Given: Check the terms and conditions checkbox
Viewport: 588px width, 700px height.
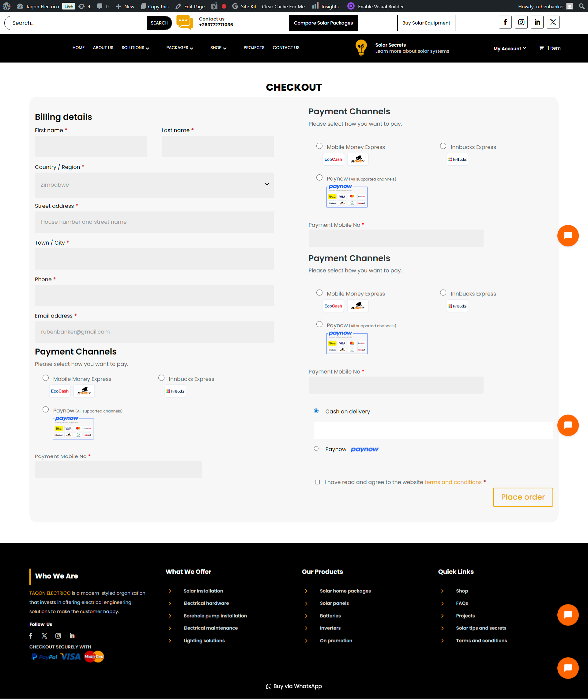Looking at the screenshot, I should [x=317, y=482].
